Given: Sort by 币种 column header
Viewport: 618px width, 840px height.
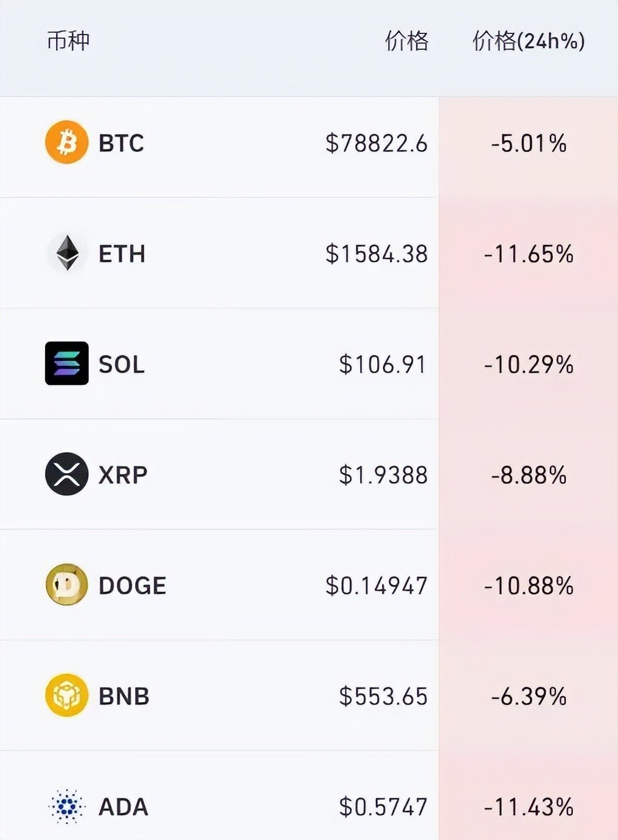Looking at the screenshot, I should pos(68,41).
